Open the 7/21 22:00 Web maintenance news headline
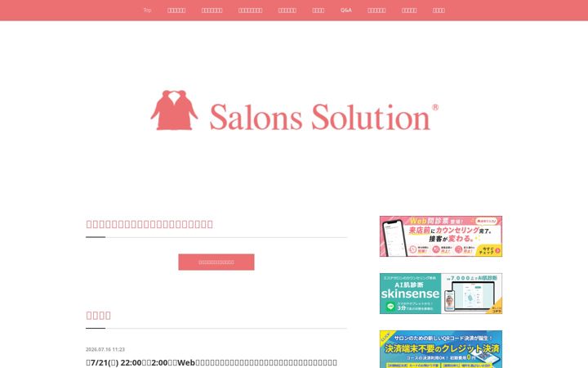588x368 pixels. pos(212,362)
